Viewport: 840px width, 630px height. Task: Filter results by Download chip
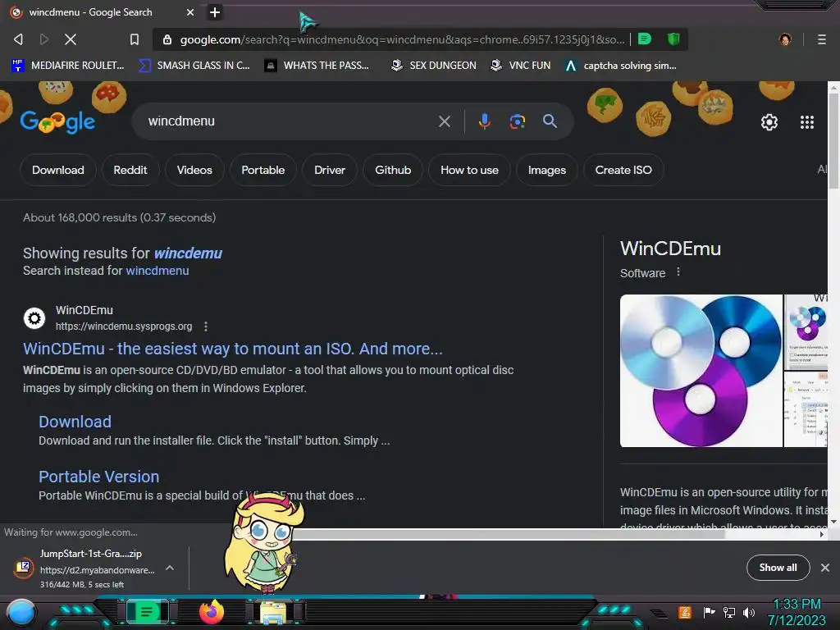click(58, 170)
